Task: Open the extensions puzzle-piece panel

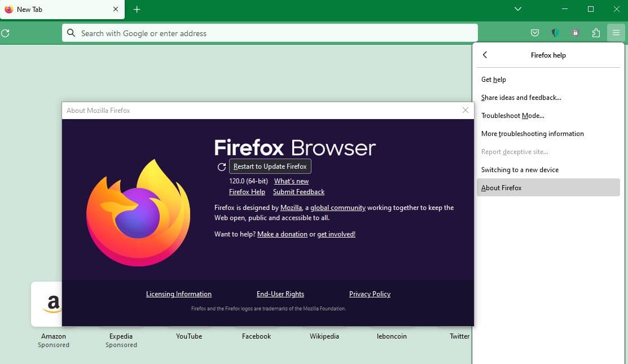Action: point(596,33)
